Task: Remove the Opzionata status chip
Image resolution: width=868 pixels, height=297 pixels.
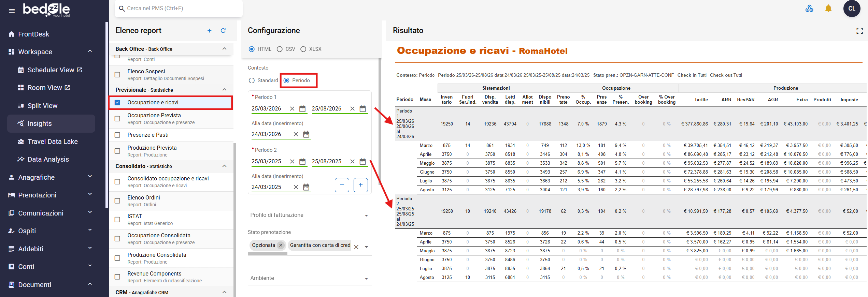Action: (281, 245)
